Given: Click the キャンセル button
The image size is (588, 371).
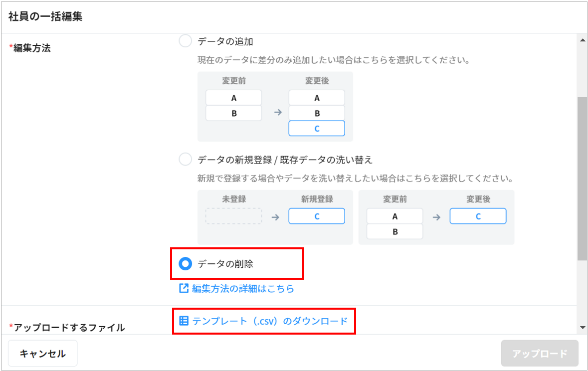Looking at the screenshot, I should pos(42,354).
